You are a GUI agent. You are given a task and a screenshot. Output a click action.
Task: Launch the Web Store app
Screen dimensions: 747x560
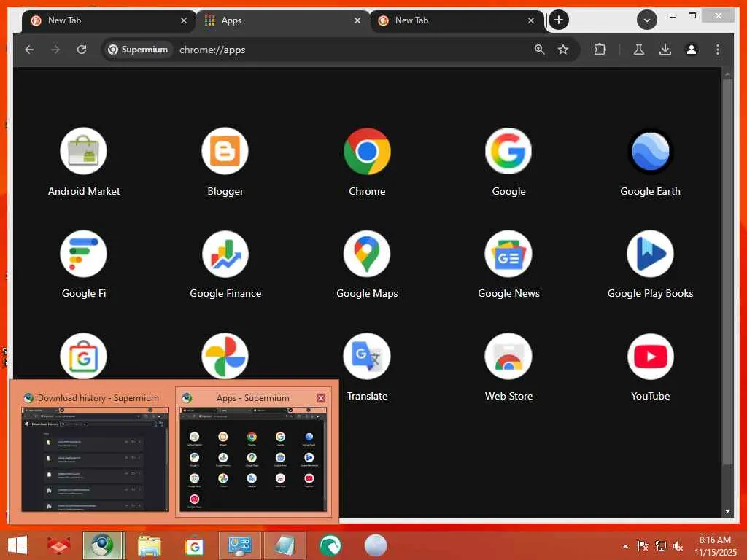click(x=508, y=356)
